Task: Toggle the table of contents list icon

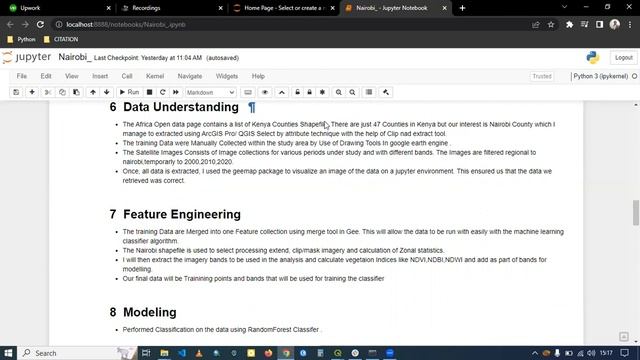Action: (x=369, y=92)
